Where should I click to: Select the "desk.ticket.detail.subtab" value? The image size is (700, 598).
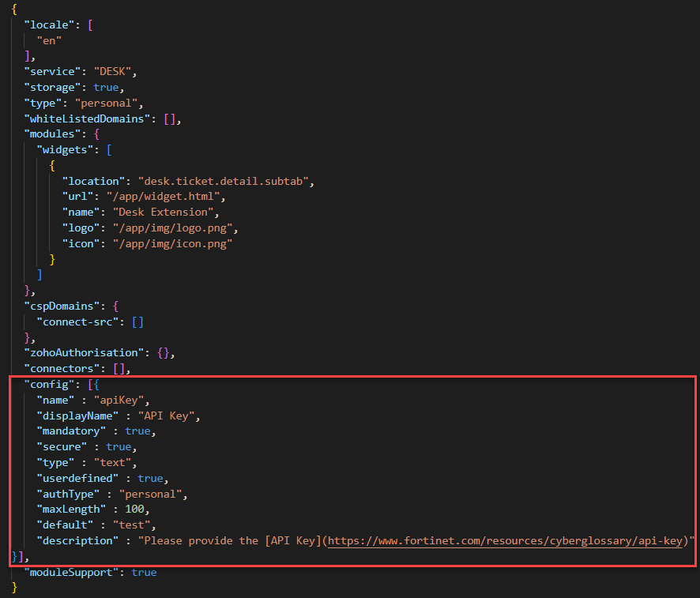click(x=224, y=181)
